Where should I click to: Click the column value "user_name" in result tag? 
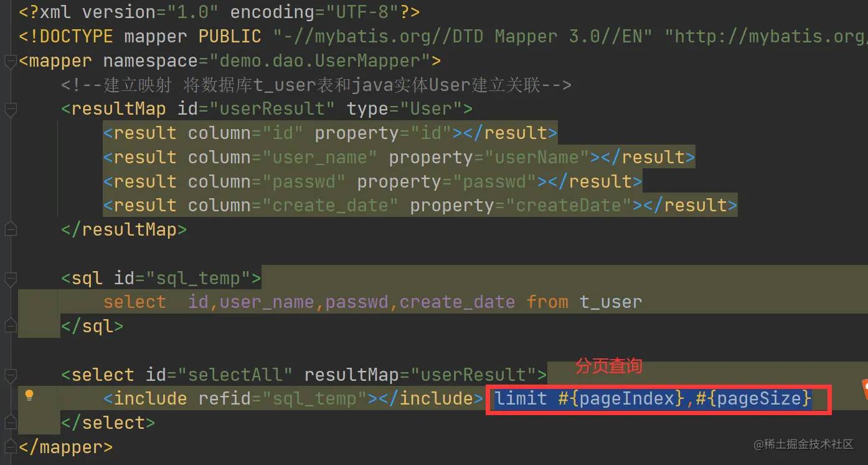[x=319, y=157]
